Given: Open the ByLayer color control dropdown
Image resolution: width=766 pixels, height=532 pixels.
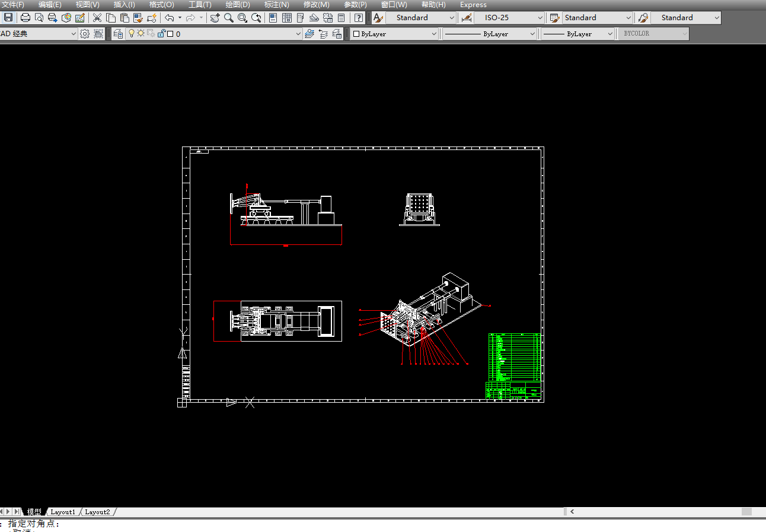Looking at the screenshot, I should tap(394, 34).
